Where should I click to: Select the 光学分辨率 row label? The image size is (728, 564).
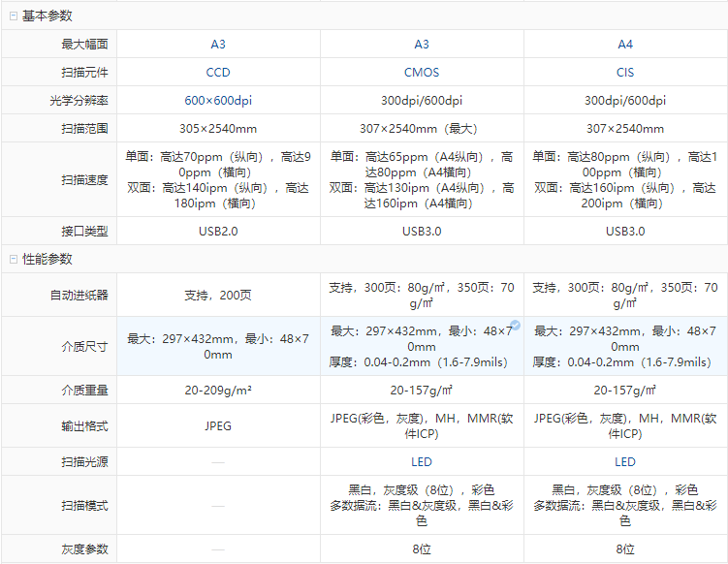79,100
